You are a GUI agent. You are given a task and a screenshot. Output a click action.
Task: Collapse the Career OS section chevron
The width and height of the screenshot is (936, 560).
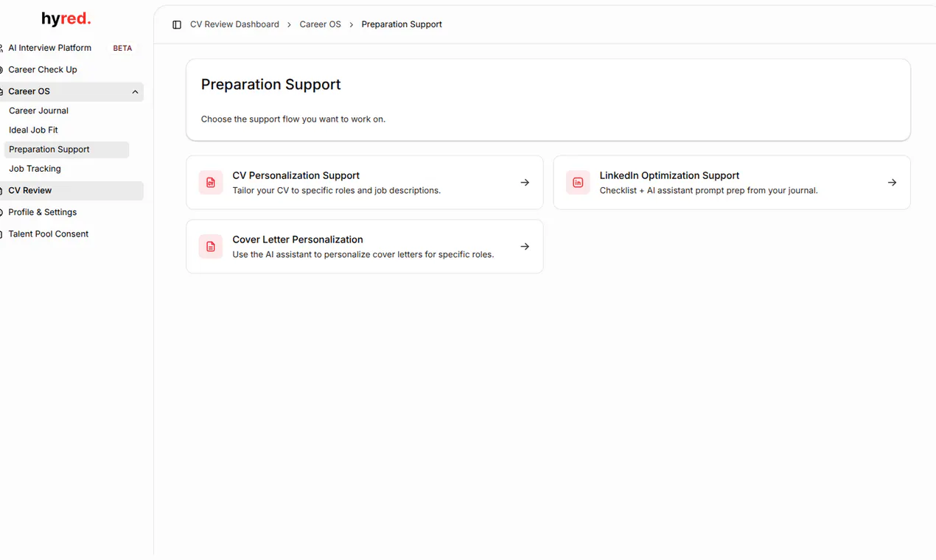[x=135, y=92]
